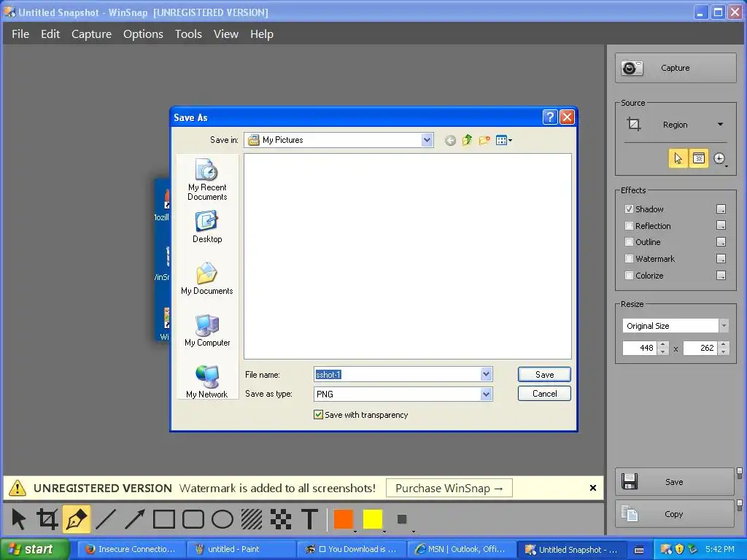Image resolution: width=747 pixels, height=560 pixels.
Task: Open the Help menu
Action: tap(262, 34)
